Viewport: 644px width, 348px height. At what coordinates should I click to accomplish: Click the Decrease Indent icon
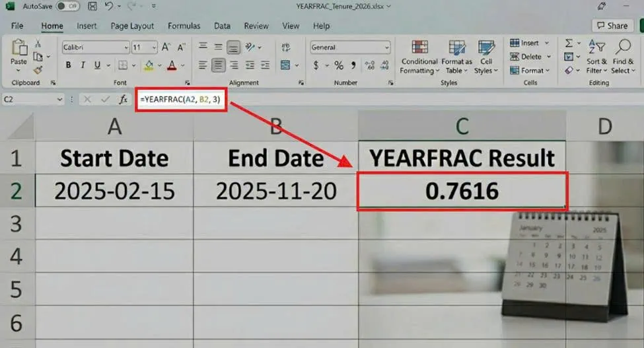click(x=250, y=65)
